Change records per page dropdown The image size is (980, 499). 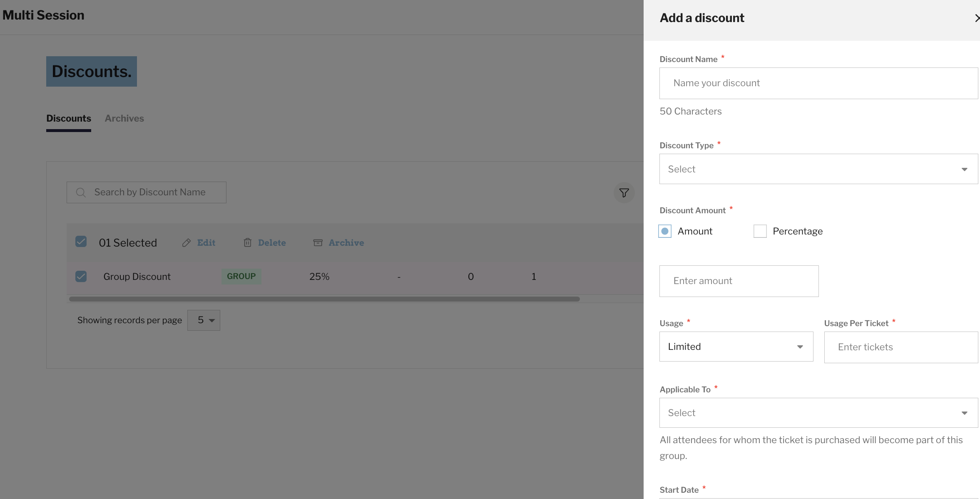204,320
